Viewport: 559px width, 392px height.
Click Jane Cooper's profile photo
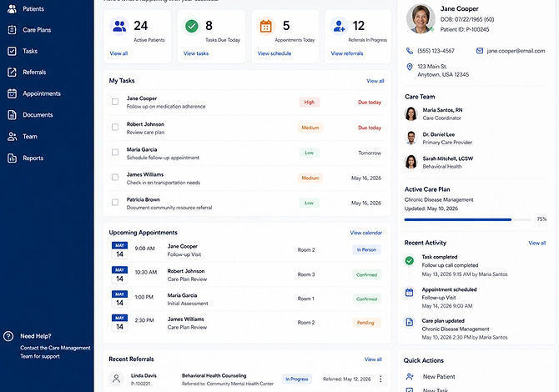[x=421, y=19]
